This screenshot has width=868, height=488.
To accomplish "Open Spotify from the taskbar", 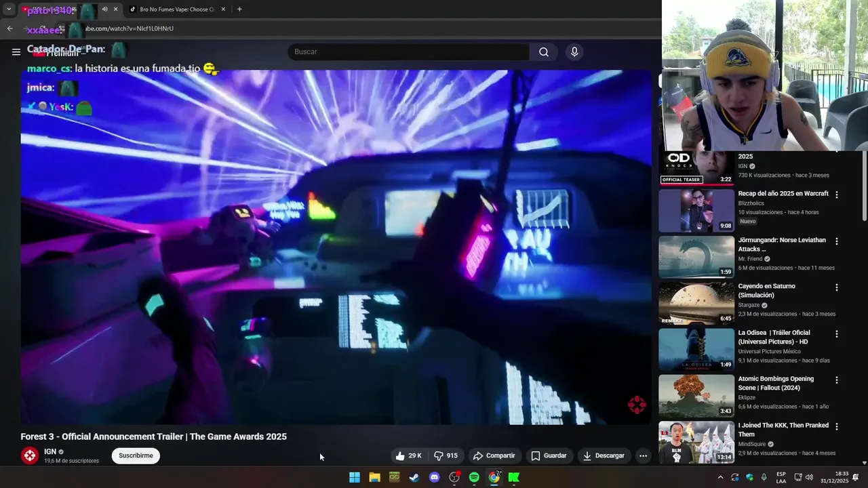I will pos(474,477).
